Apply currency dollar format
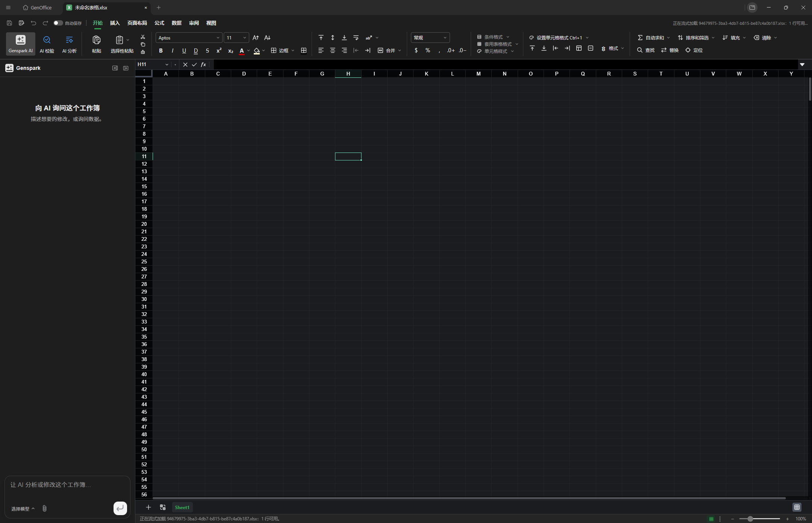This screenshot has height=523, width=812. pos(416,50)
